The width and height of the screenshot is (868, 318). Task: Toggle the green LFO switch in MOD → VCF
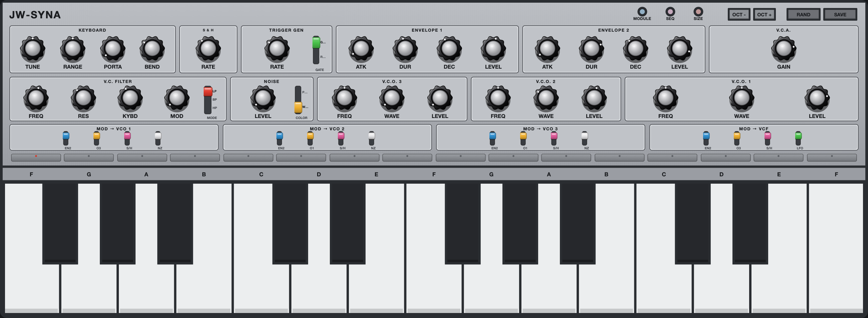798,138
